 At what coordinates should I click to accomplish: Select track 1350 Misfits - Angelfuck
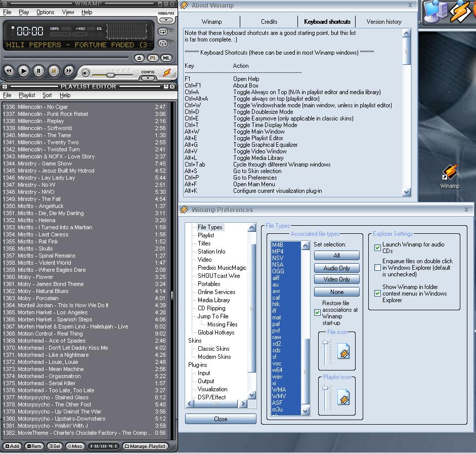(x=84, y=206)
